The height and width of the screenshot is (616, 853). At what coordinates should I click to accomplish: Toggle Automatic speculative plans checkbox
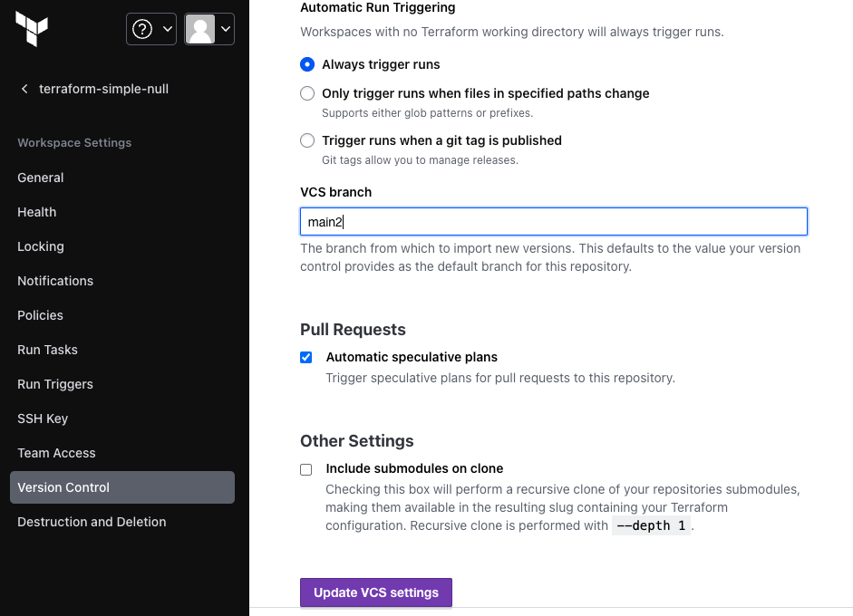(x=306, y=357)
